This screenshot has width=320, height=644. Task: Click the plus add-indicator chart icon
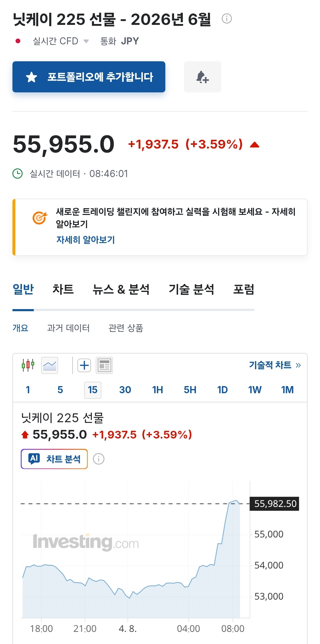[x=84, y=365]
